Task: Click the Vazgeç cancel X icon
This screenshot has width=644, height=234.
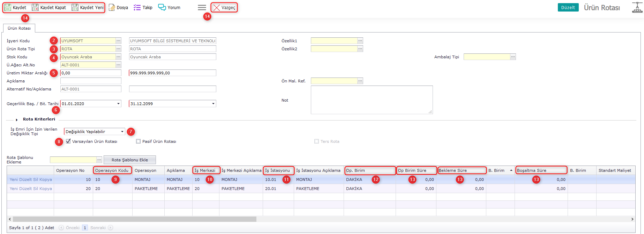Action: (217, 7)
